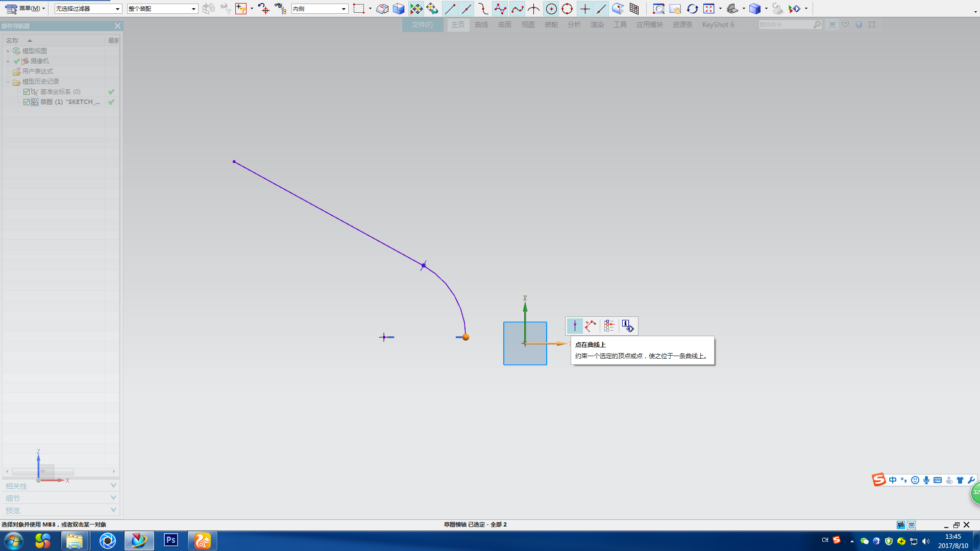The height and width of the screenshot is (551, 980).
Task: Close the 部件导航器 panel
Action: pos(117,26)
